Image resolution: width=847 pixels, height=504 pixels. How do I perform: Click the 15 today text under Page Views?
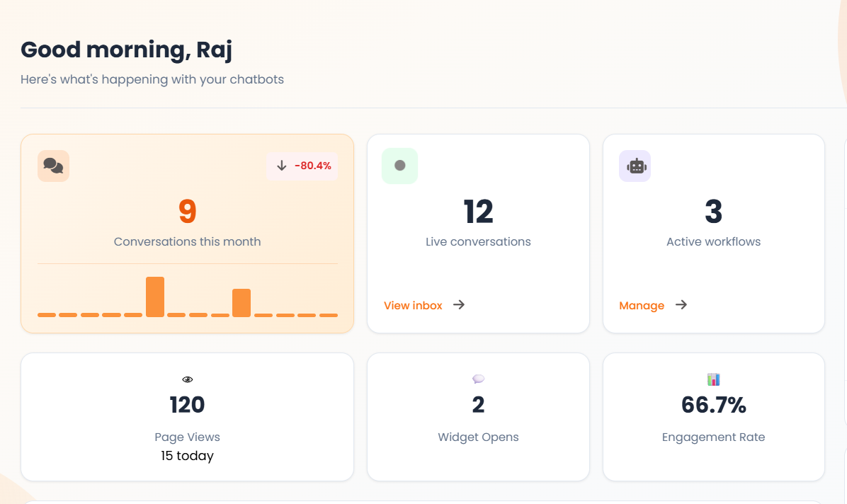coord(187,456)
